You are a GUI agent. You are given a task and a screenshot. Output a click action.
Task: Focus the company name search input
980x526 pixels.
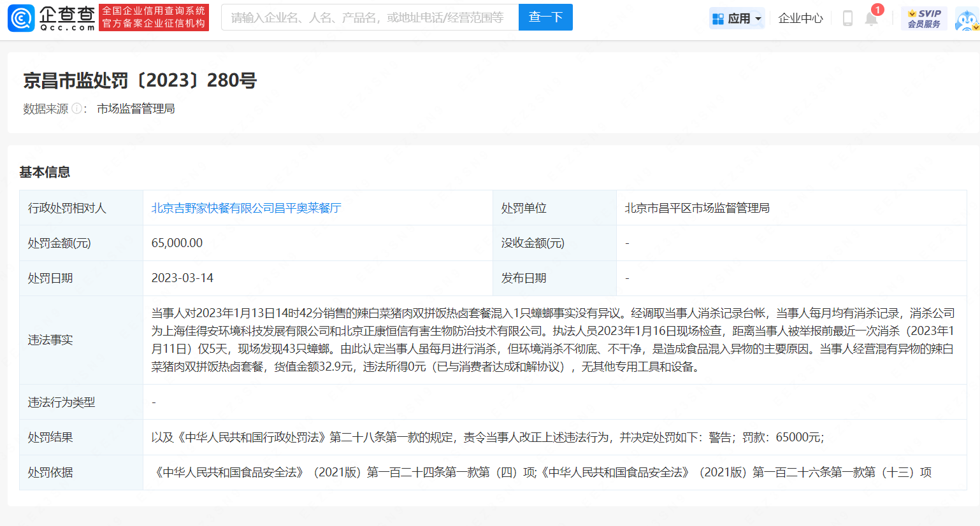tap(370, 17)
